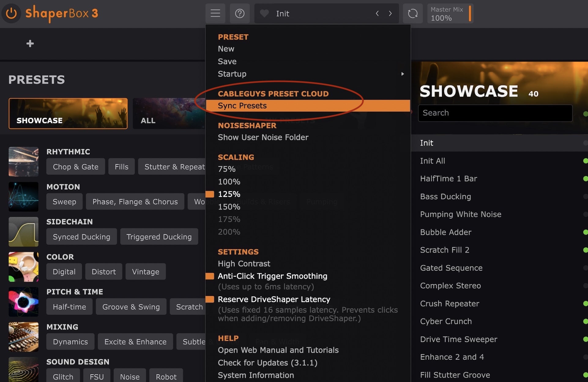The height and width of the screenshot is (382, 588).
Task: Click the Rhythmic drum category thumbnail
Action: coord(24,162)
